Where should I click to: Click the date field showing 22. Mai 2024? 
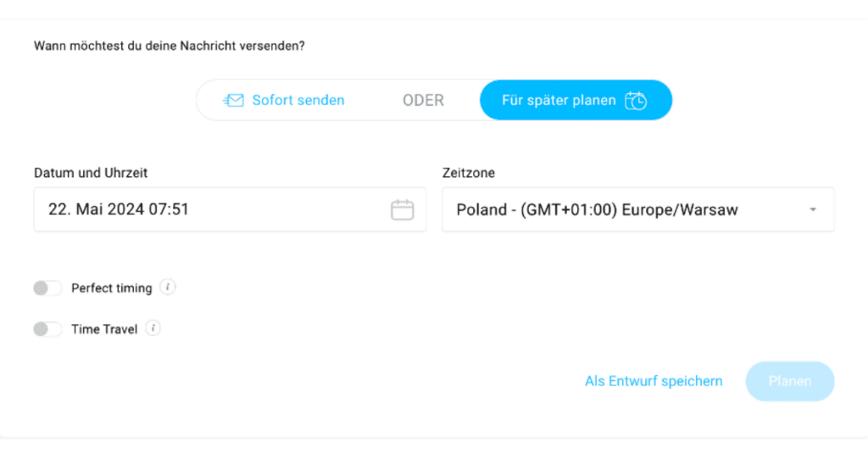tap(230, 209)
